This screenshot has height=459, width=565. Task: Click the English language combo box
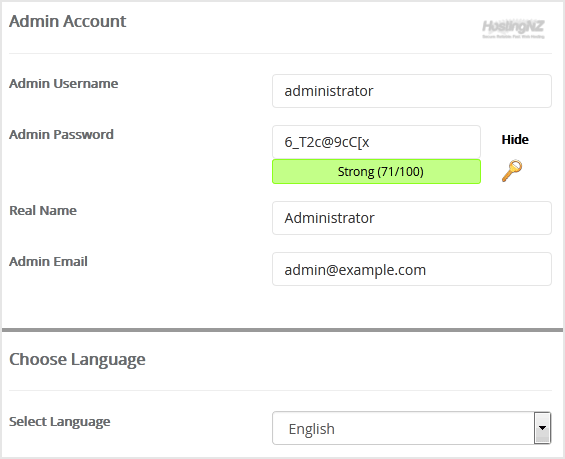pyautogui.click(x=411, y=428)
